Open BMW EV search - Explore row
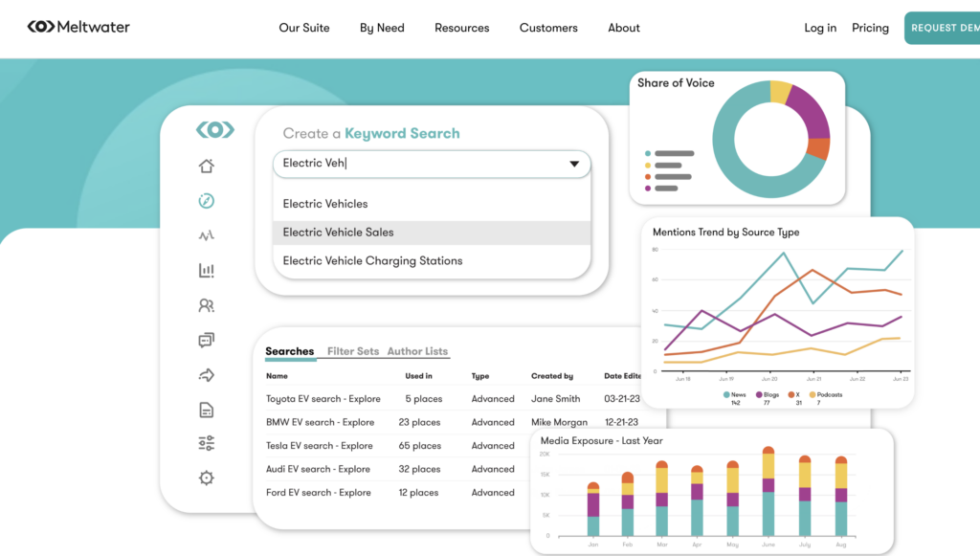The image size is (980, 556). pos(320,422)
